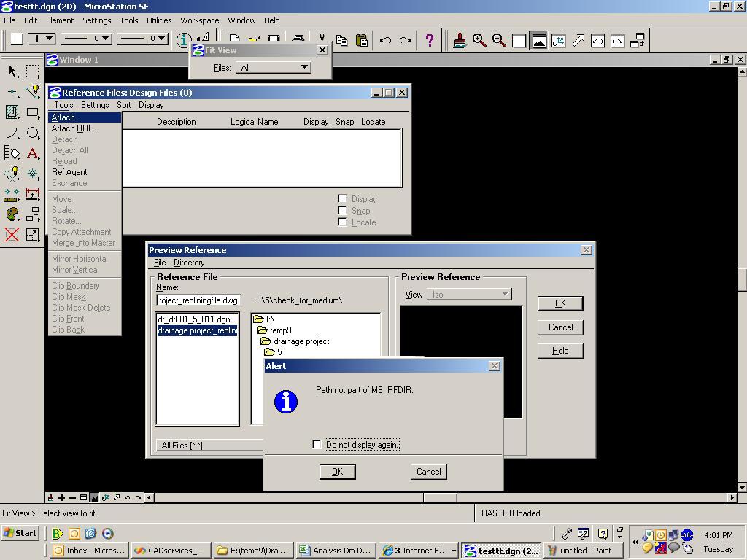
Task: Open the Element menu
Action: coord(60,20)
